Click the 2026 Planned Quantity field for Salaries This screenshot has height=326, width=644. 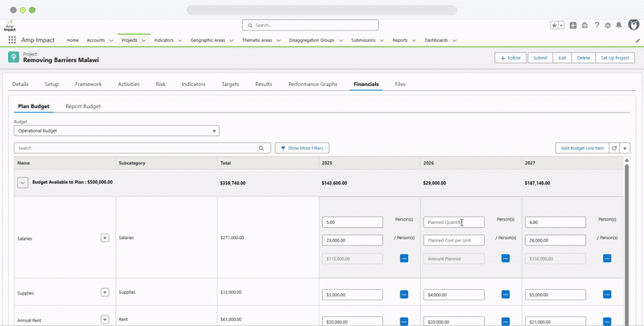click(454, 222)
